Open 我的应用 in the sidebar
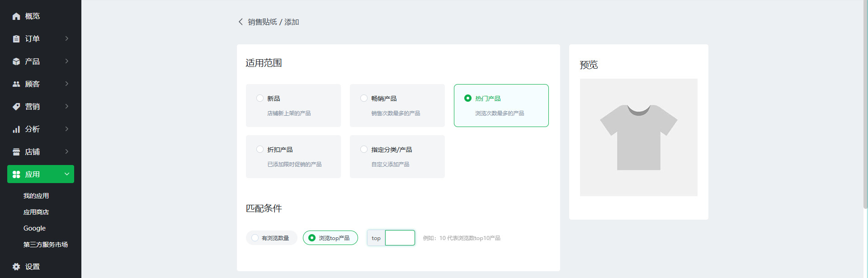This screenshot has height=278, width=868. point(36,196)
